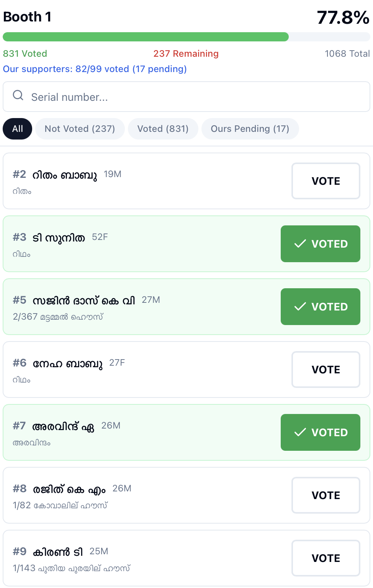This screenshot has height=588, width=373.
Task: Open the Ours Pending (17) filter
Action: tap(250, 129)
